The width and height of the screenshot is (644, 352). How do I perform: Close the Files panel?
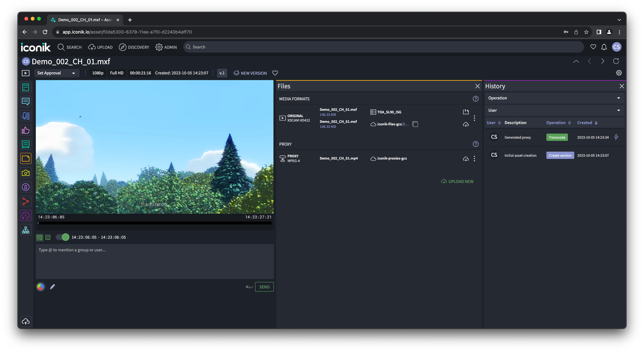coord(477,86)
